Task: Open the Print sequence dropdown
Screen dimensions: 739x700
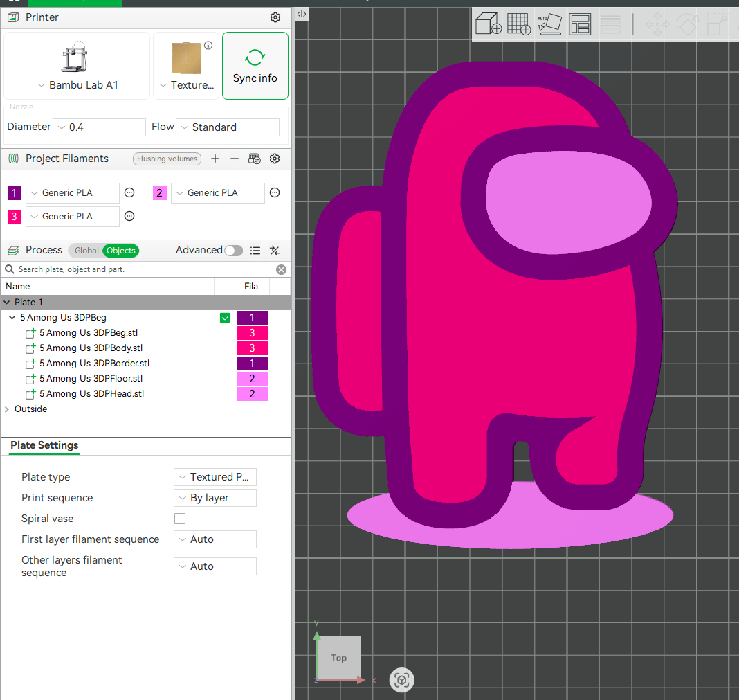Action: [215, 497]
